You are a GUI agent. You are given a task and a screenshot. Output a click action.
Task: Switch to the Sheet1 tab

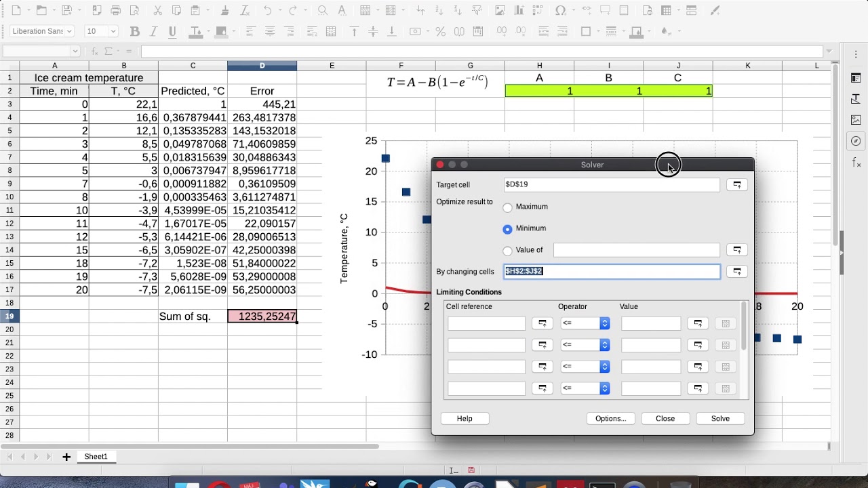tap(96, 457)
